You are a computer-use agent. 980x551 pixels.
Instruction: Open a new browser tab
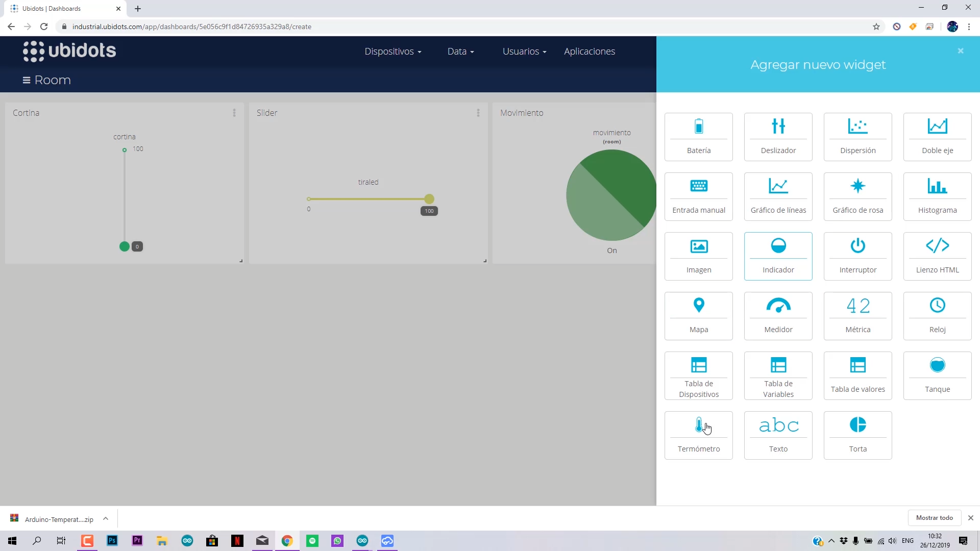[x=138, y=9]
